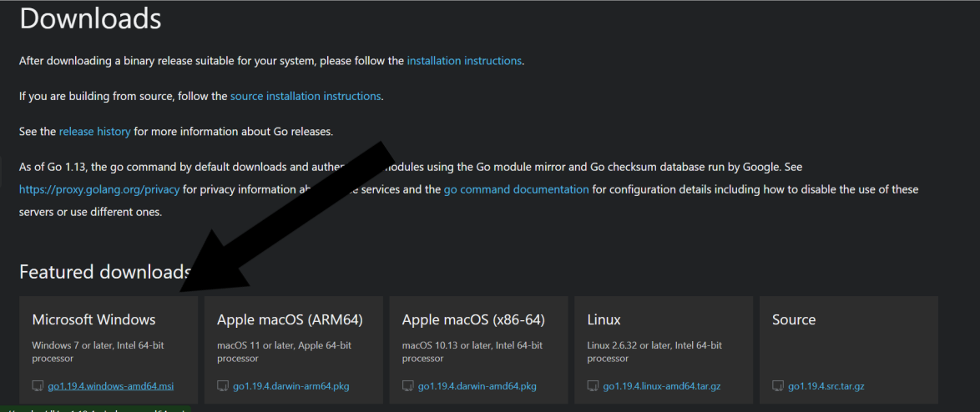Select the Source card heading
This screenshot has height=412, width=980.
[x=794, y=319]
